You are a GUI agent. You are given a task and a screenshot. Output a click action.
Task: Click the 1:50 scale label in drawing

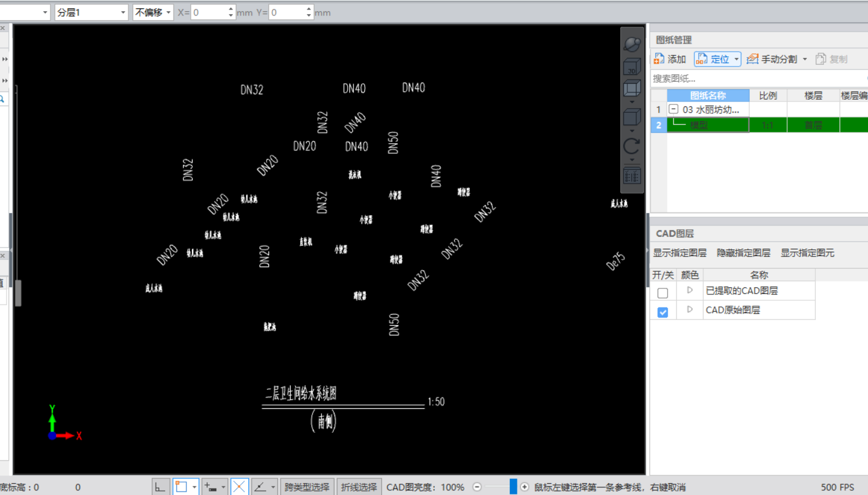tap(435, 402)
